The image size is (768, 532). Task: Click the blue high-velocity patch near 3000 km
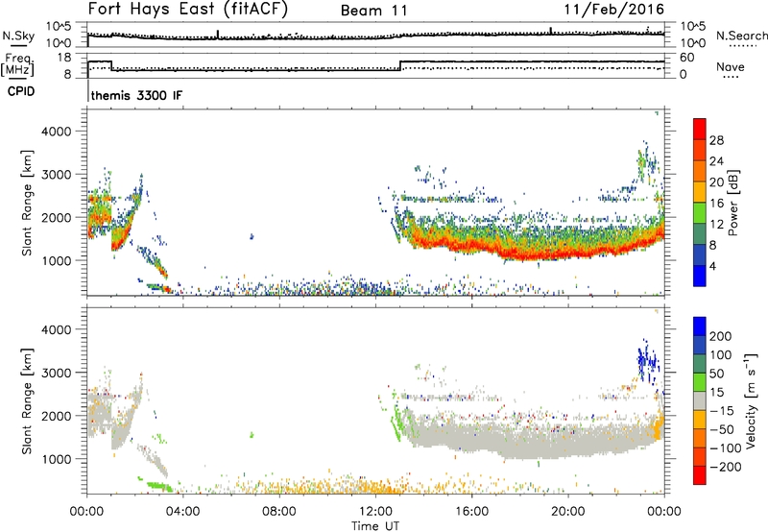648,361
